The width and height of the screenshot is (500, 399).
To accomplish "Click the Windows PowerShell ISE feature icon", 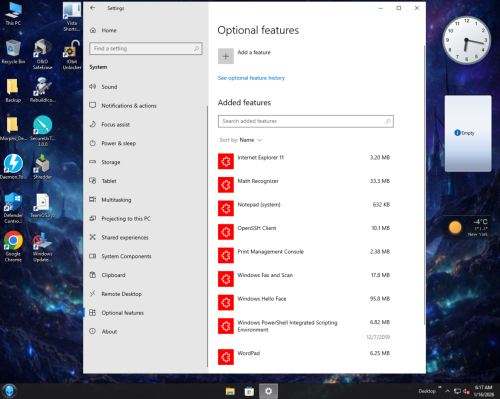I will click(226, 326).
